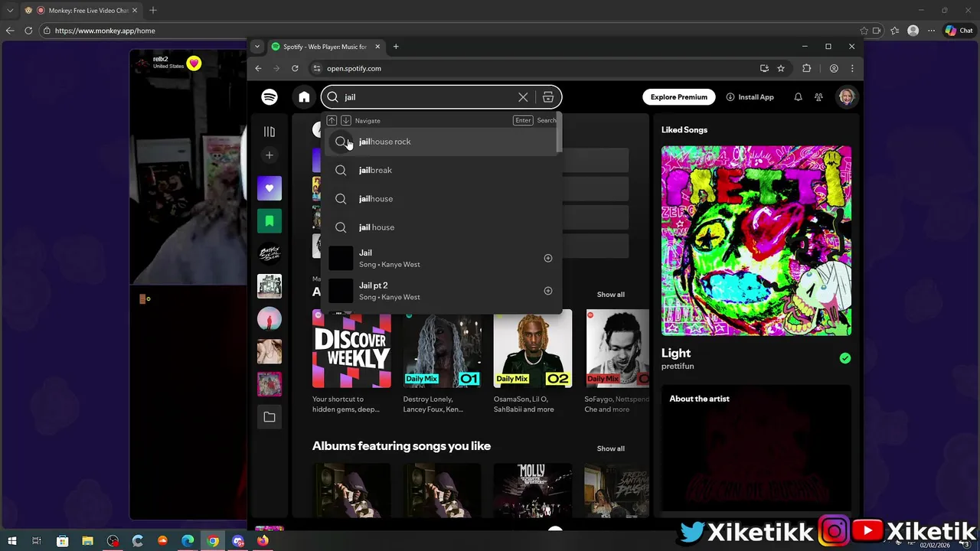
Task: Click the plus create playlist icon in sidebar
Action: tap(269, 155)
